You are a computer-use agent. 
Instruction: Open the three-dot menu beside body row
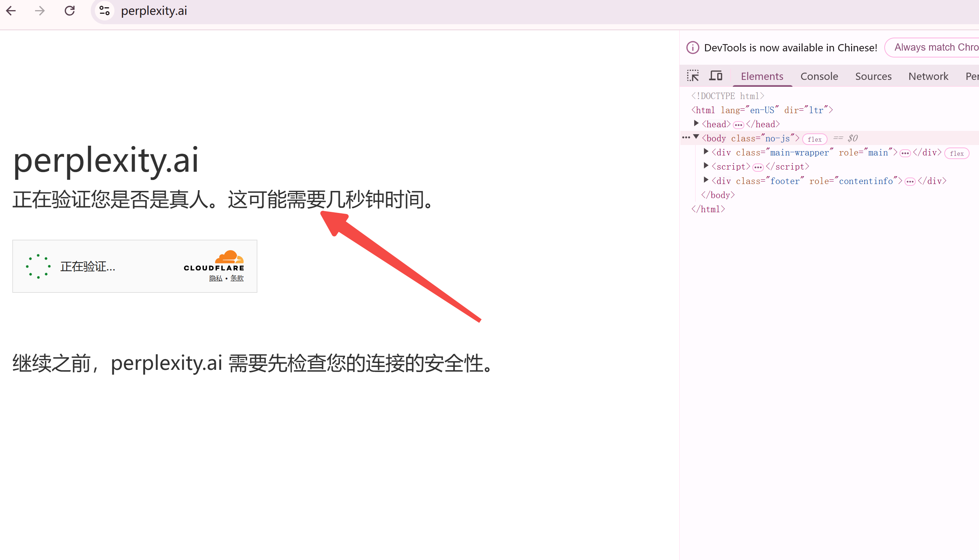[x=686, y=137]
